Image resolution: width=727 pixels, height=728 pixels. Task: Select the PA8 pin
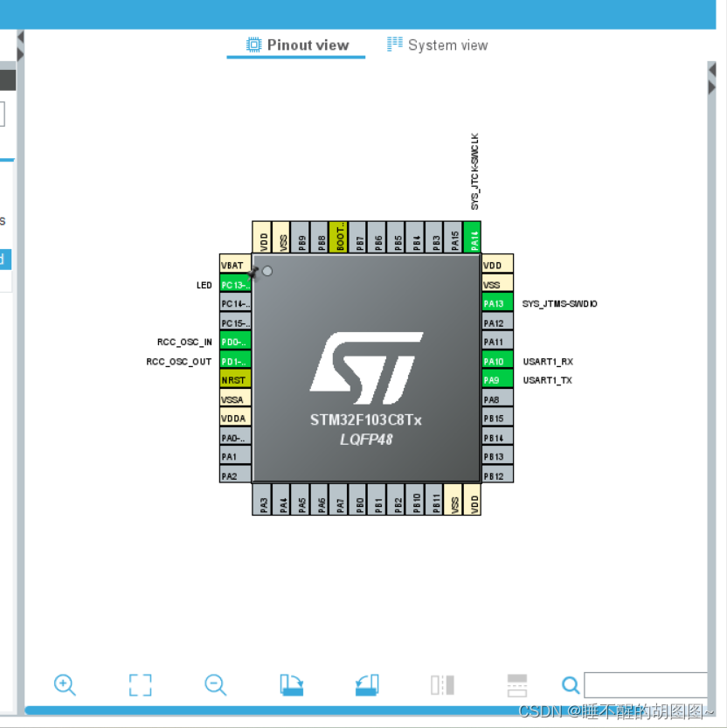(497, 399)
